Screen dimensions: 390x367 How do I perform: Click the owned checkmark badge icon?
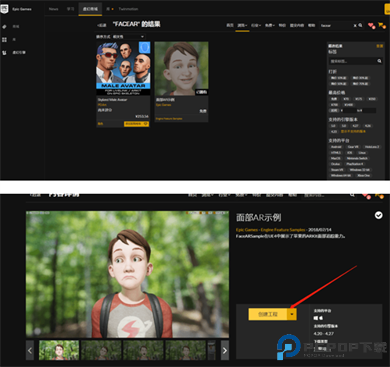pos(379,215)
